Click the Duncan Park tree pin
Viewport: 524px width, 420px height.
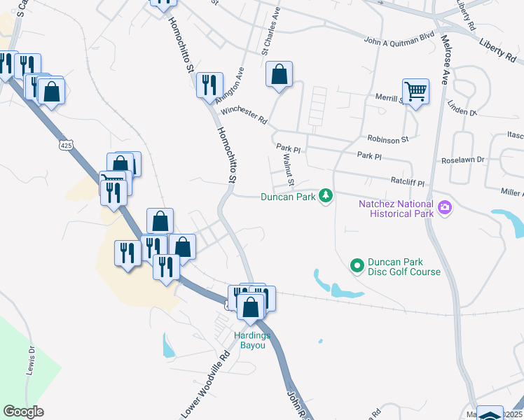point(326,195)
